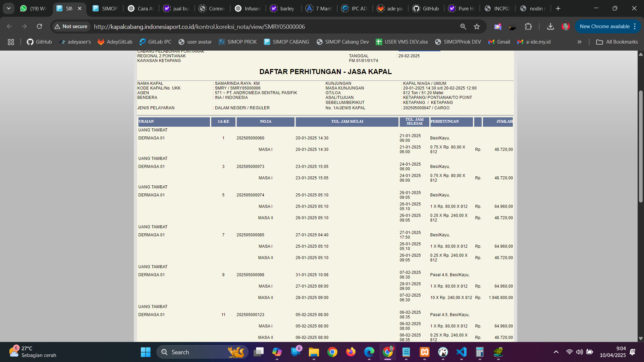Open the GitLab IPC bookmark
Image resolution: width=644 pixels, height=362 pixels.
tap(155, 42)
